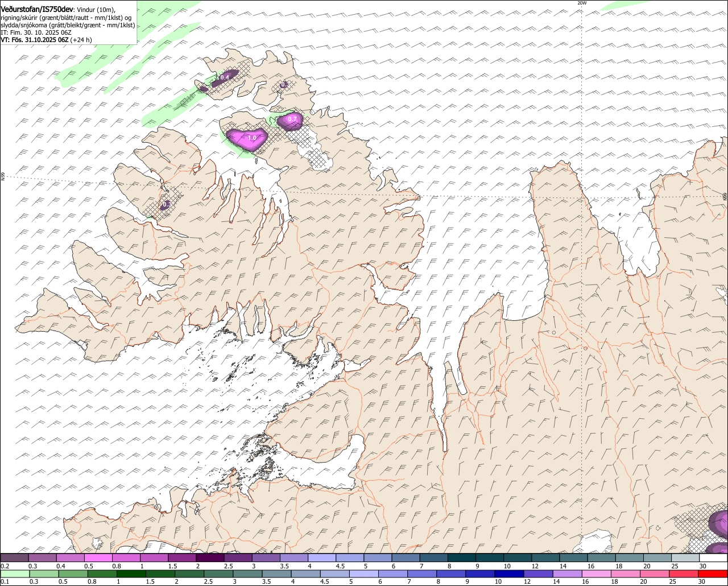Click the '4.5' value in the top legend row

coord(340,566)
